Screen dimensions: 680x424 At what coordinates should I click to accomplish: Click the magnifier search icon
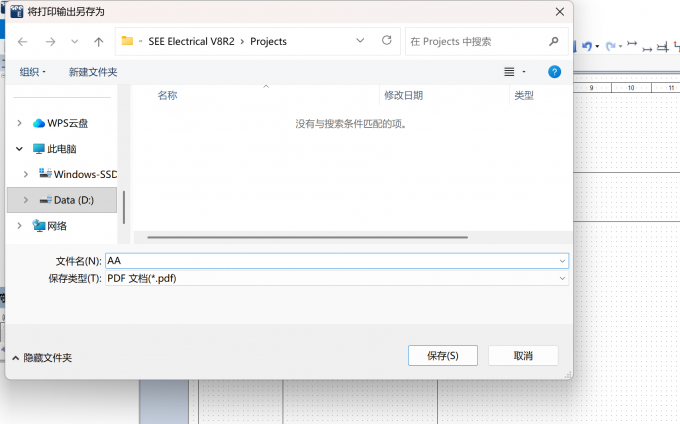(554, 41)
